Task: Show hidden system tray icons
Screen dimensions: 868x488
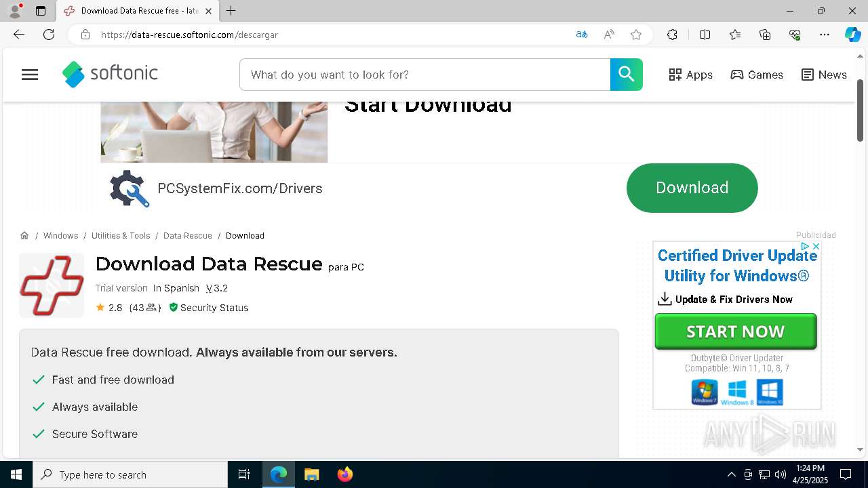Action: coord(731,474)
